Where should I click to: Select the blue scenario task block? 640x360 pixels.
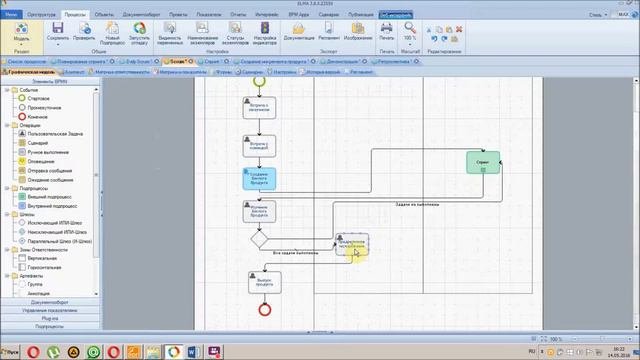(259, 179)
